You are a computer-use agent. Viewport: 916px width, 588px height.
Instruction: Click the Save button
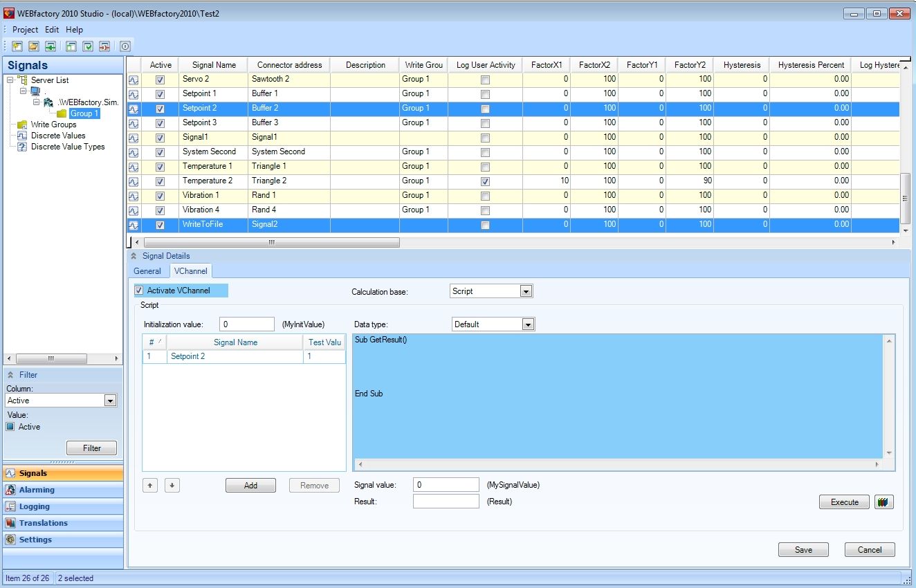[803, 550]
